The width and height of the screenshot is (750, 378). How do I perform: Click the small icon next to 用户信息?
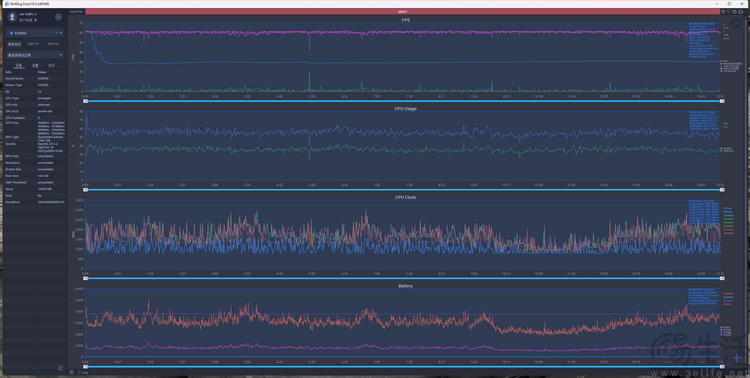[35, 21]
